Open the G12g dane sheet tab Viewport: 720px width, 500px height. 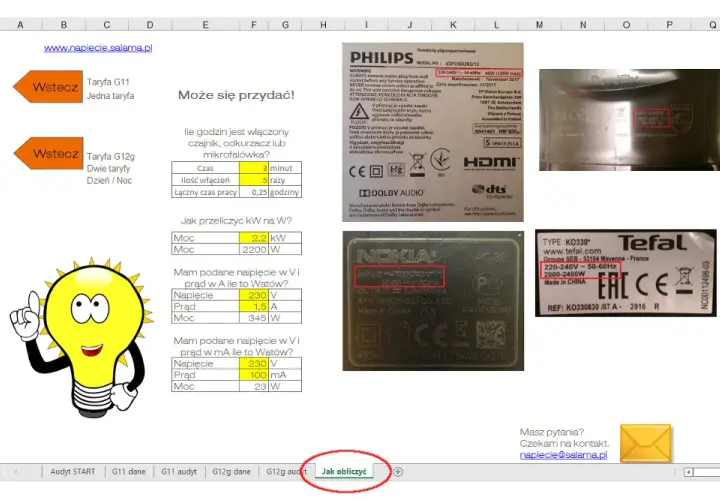(x=231, y=472)
